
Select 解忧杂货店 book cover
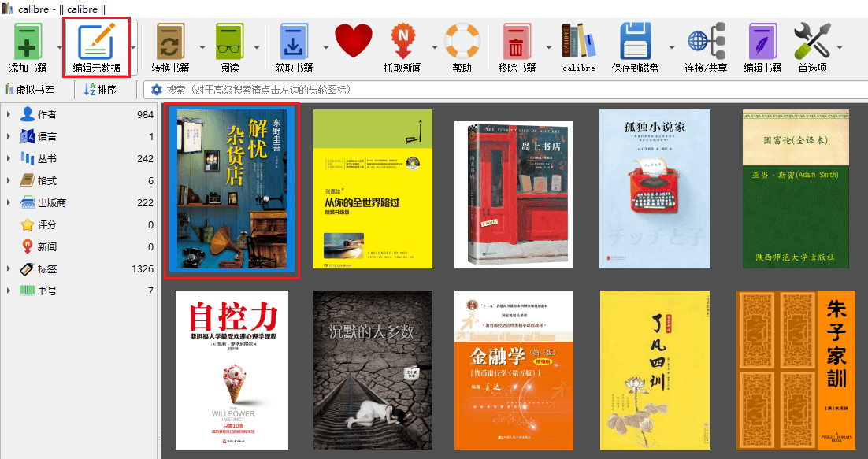232,189
